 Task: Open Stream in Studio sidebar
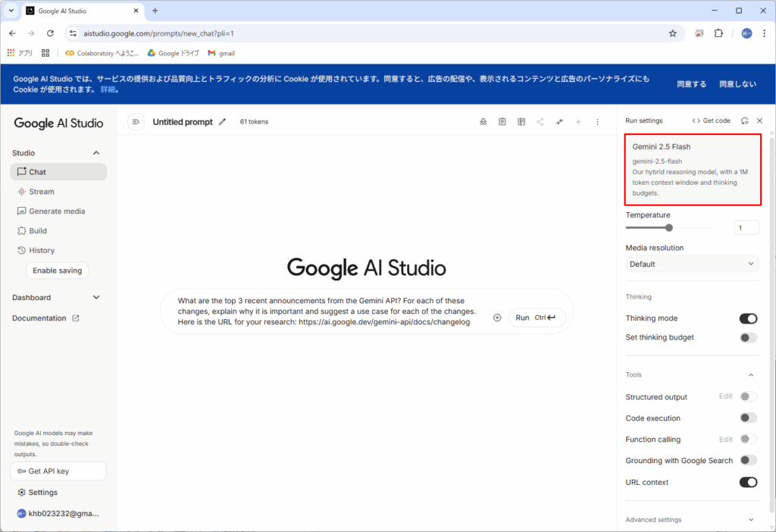click(x=58, y=192)
